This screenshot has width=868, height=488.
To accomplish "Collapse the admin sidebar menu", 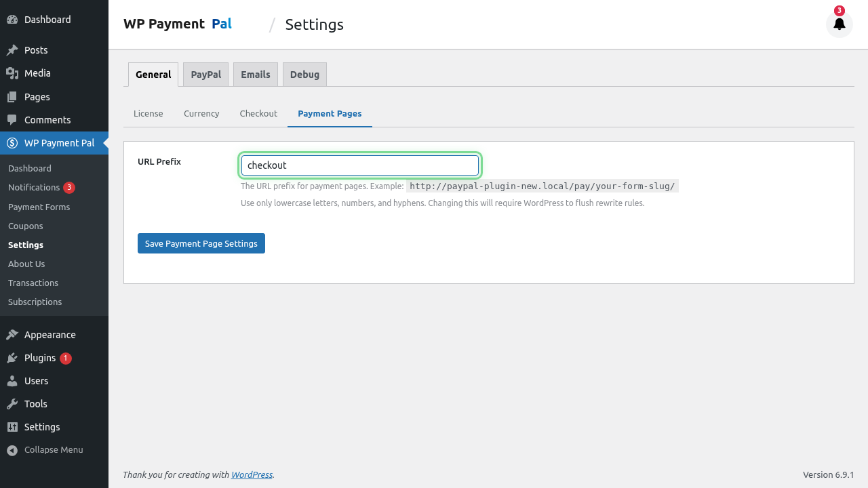I will tap(12, 449).
